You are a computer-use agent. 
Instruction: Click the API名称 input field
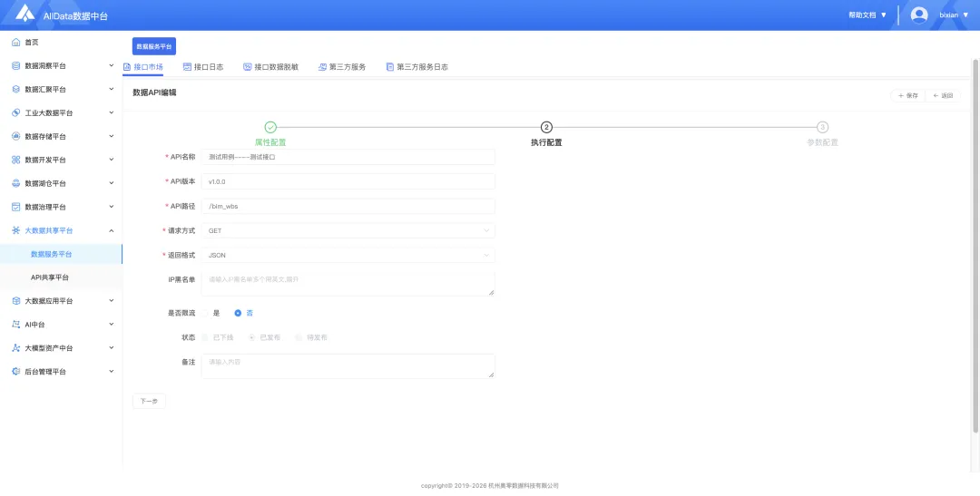pyautogui.click(x=348, y=157)
